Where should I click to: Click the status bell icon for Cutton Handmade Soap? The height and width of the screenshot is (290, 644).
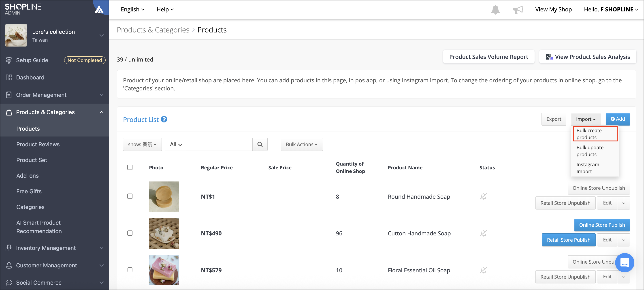pyautogui.click(x=483, y=233)
